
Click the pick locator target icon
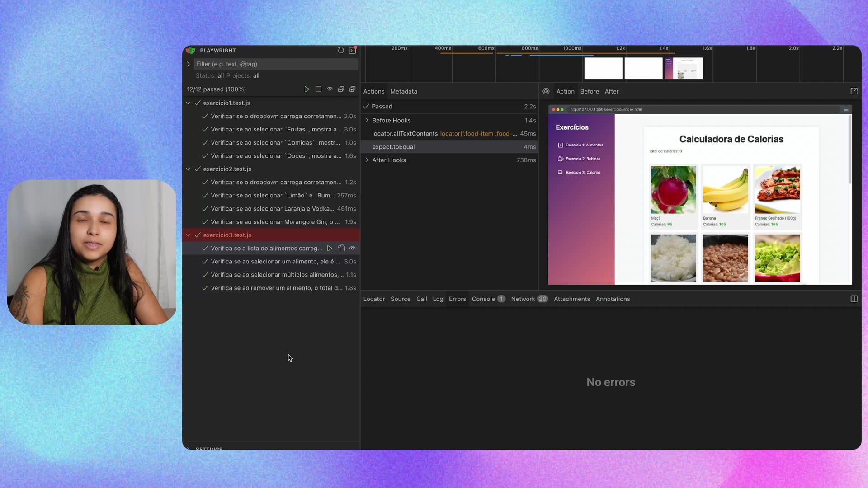pyautogui.click(x=546, y=91)
